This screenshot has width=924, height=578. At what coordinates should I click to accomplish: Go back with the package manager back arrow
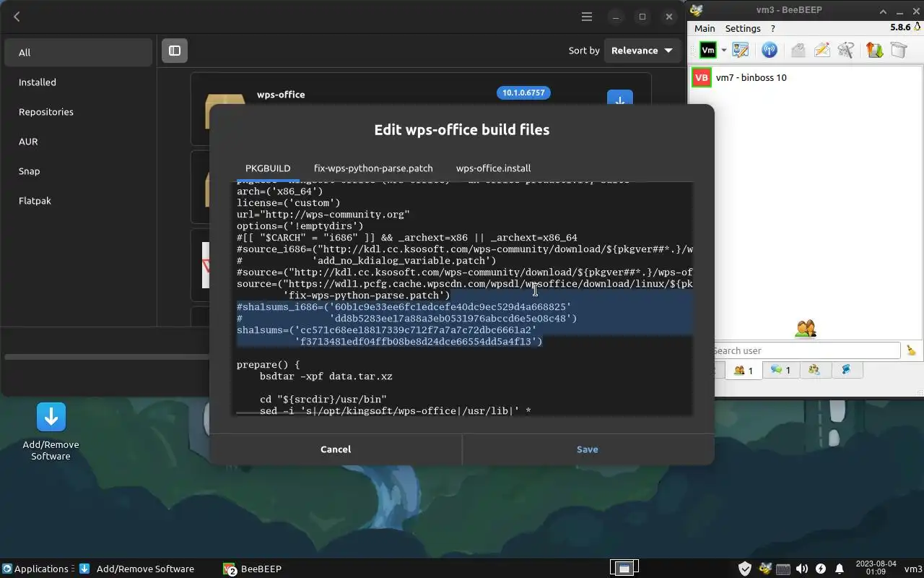[x=17, y=17]
